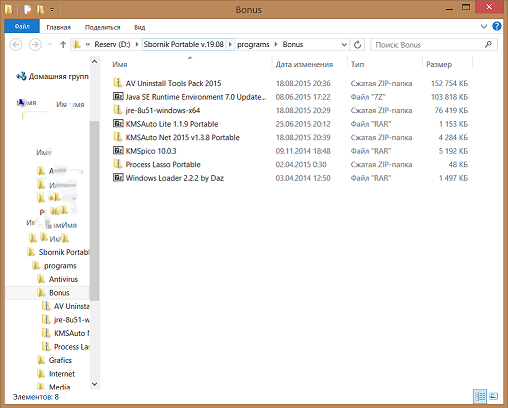Open the Файл ribbon tab
This screenshot has height=408, width=508.
22,26
